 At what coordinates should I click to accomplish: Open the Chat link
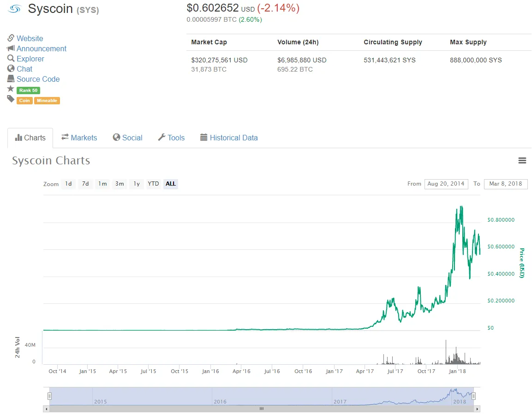[x=24, y=69]
